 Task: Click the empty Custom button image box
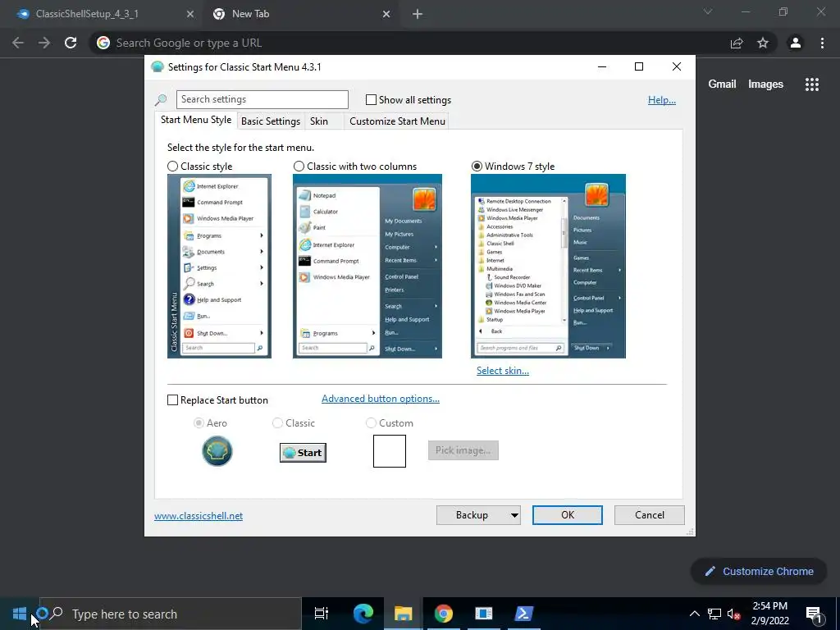[x=390, y=451]
